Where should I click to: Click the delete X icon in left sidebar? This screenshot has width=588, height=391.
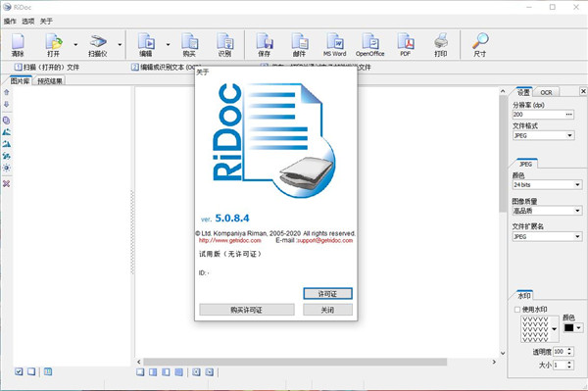7,183
